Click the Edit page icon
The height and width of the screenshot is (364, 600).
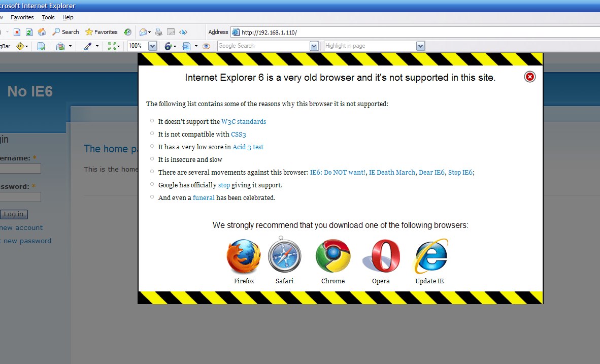171,32
